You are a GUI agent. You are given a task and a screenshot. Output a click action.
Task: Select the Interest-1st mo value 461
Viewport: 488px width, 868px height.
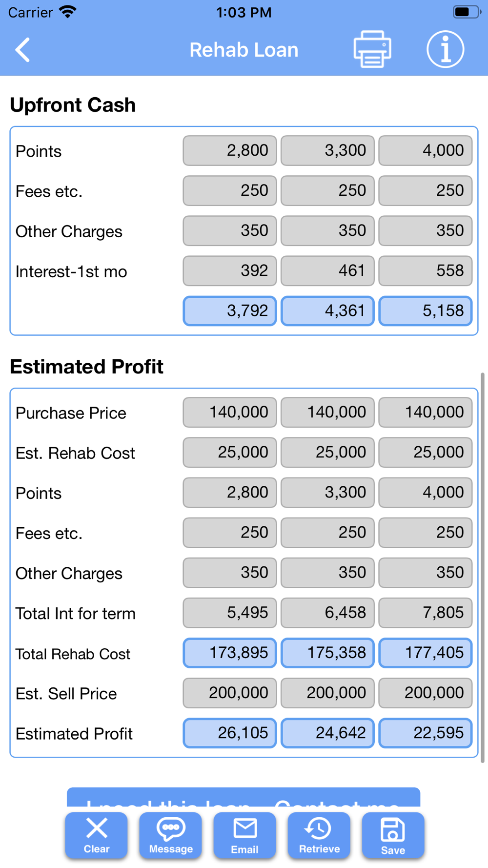click(x=327, y=270)
